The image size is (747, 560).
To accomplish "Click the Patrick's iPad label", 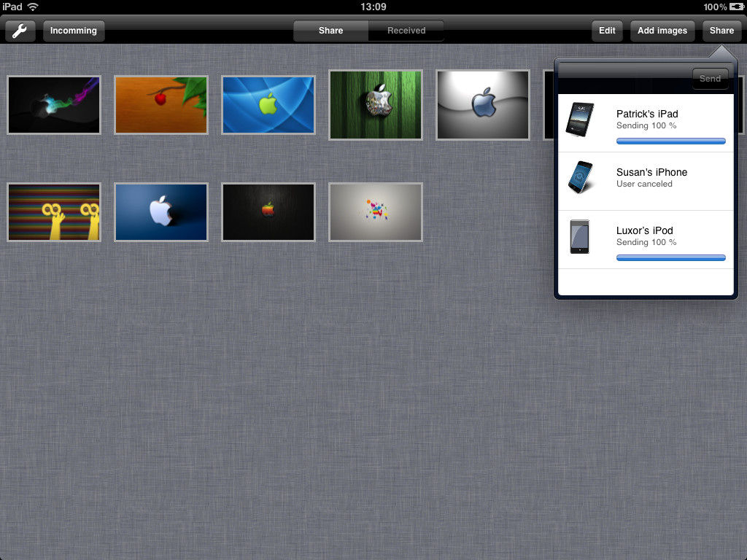I will pyautogui.click(x=647, y=114).
